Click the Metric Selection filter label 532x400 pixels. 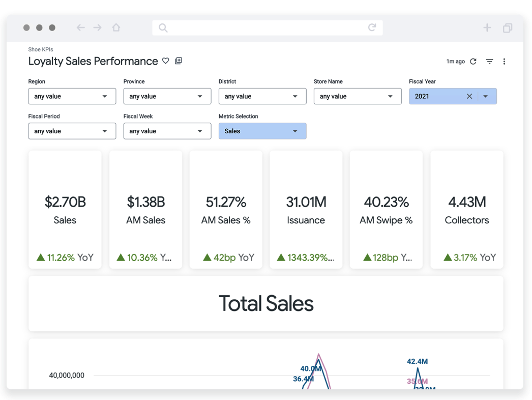pyautogui.click(x=239, y=117)
